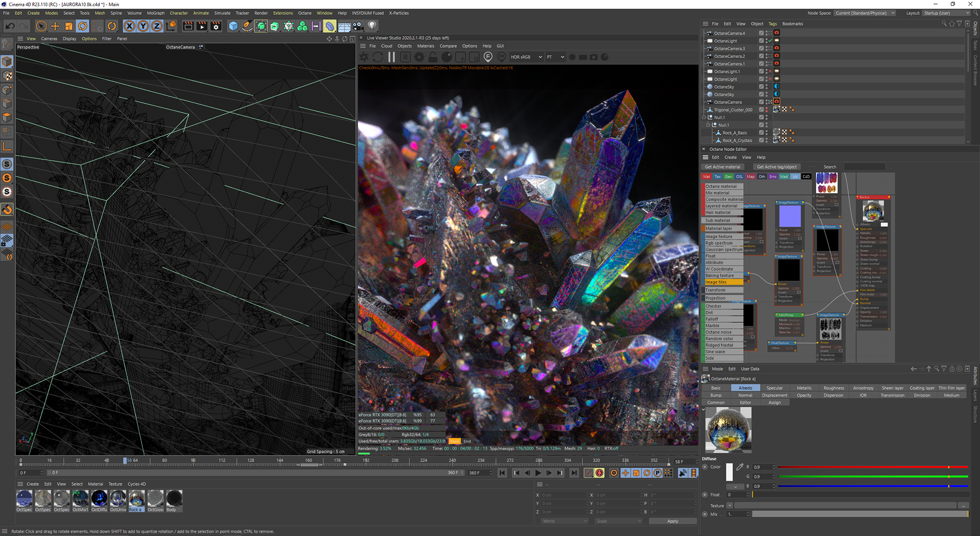Open the PT kernel dropdown
The width and height of the screenshot is (980, 536).
point(555,57)
